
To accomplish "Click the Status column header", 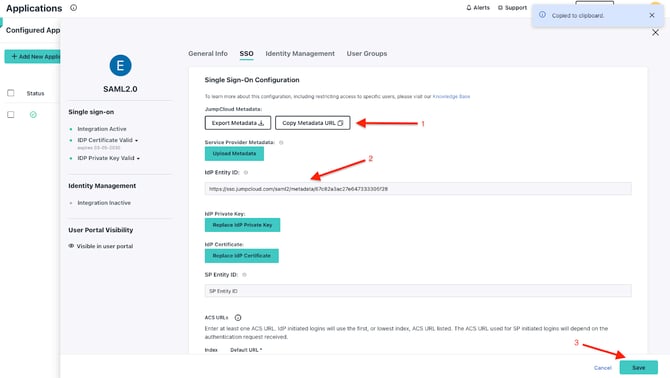I will [35, 93].
